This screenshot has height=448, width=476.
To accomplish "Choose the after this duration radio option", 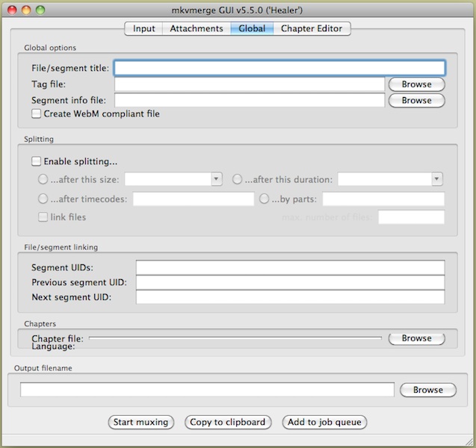I will pyautogui.click(x=238, y=179).
